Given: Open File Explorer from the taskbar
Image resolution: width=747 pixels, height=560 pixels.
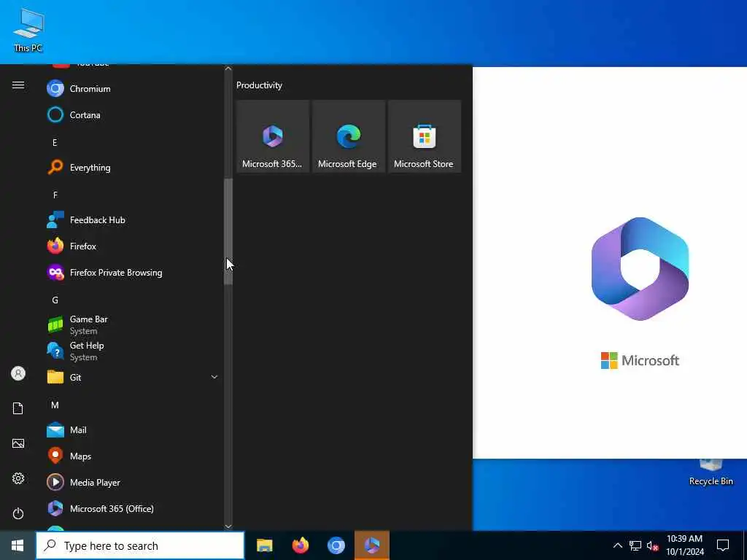Looking at the screenshot, I should pos(264,545).
